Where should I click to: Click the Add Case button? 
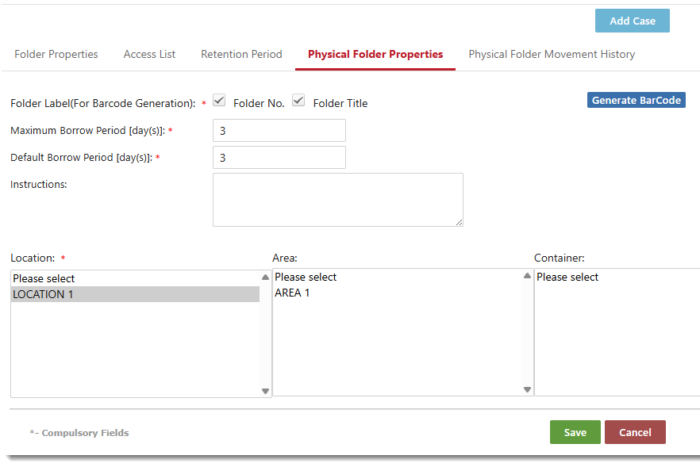pyautogui.click(x=632, y=21)
